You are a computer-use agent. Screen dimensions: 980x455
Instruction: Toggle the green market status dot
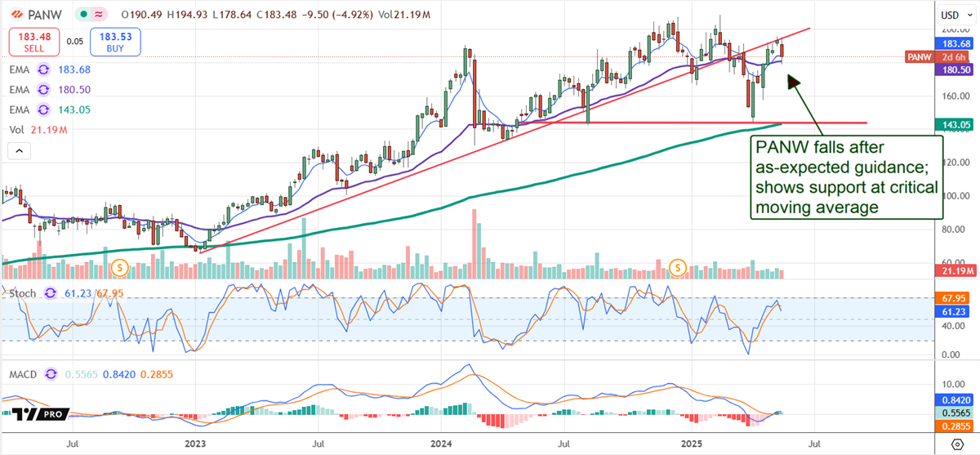(x=84, y=14)
